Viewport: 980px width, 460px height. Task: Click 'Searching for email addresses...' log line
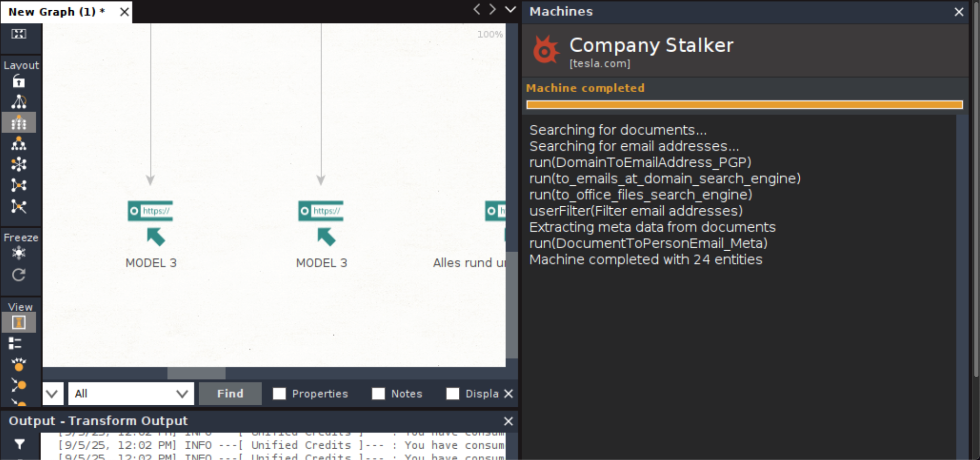(634, 146)
